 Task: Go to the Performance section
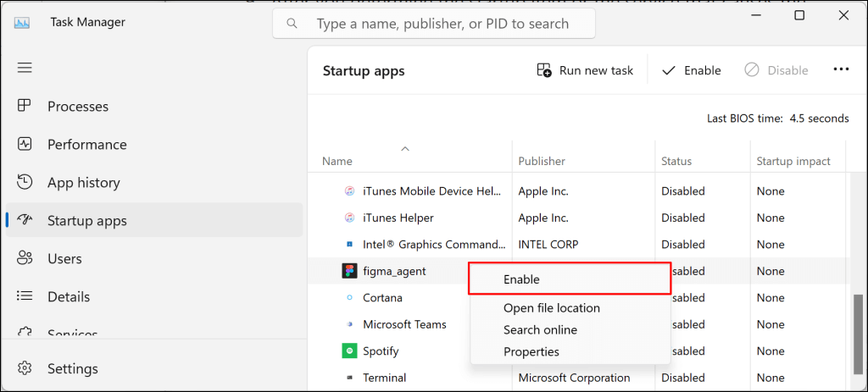pos(86,145)
